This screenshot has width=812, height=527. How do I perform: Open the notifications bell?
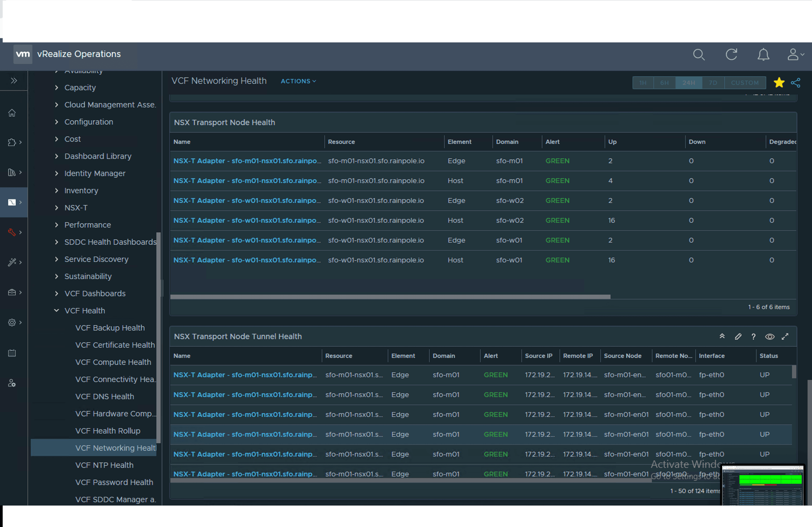coord(763,54)
